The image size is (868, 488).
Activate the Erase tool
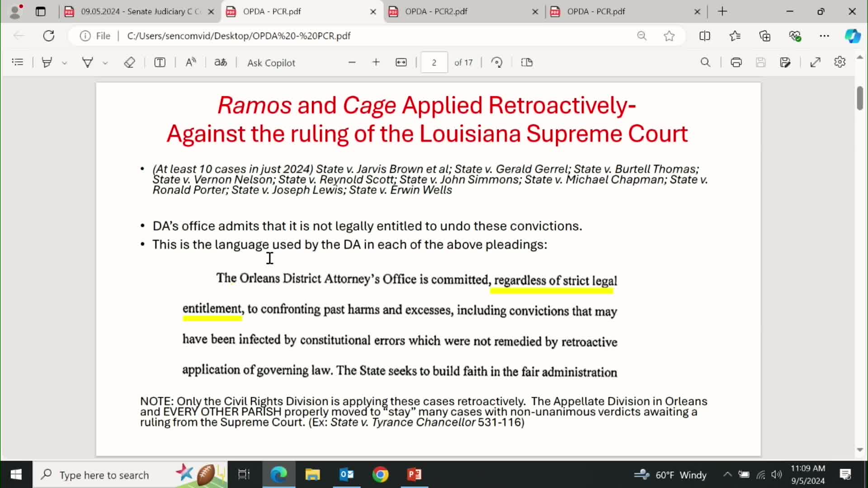[130, 62]
